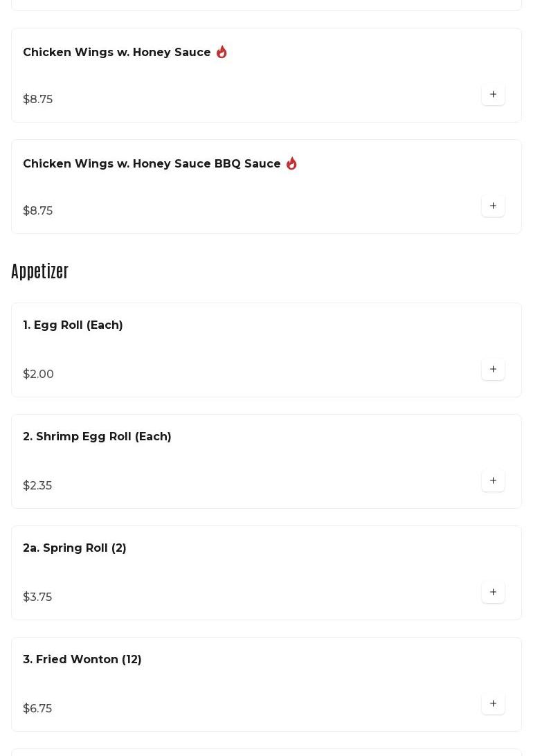Screen dimensions: 533x756
Task: Open Chicken Wings w. Honey Sauce BBQ Sauce title
Action: (x=152, y=164)
